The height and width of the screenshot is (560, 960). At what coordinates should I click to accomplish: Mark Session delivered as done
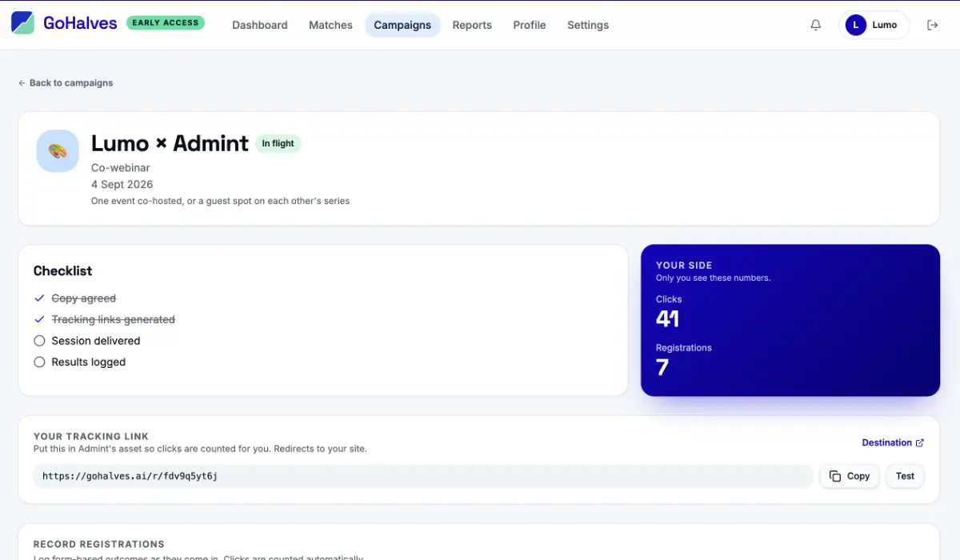tap(39, 341)
